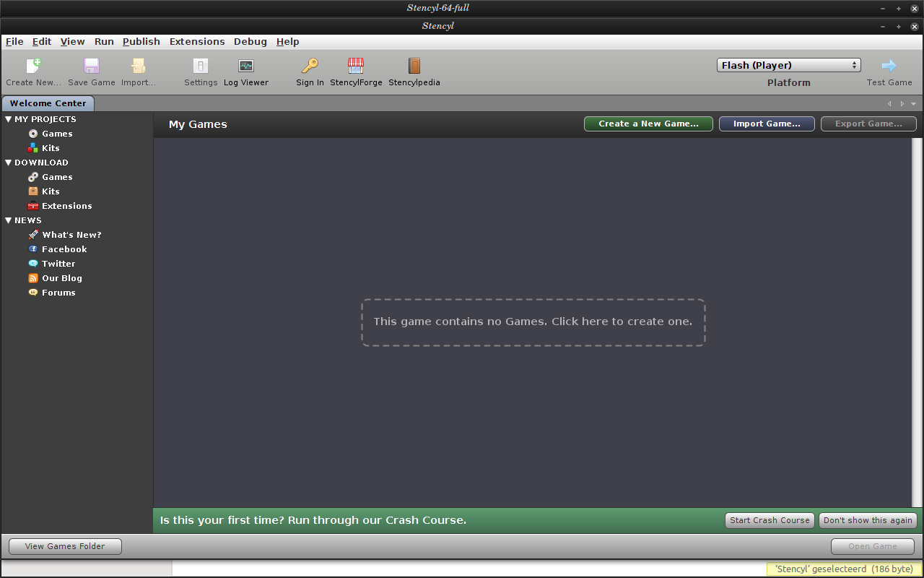
Task: Open the tab list dropdown arrow
Action: 913,103
